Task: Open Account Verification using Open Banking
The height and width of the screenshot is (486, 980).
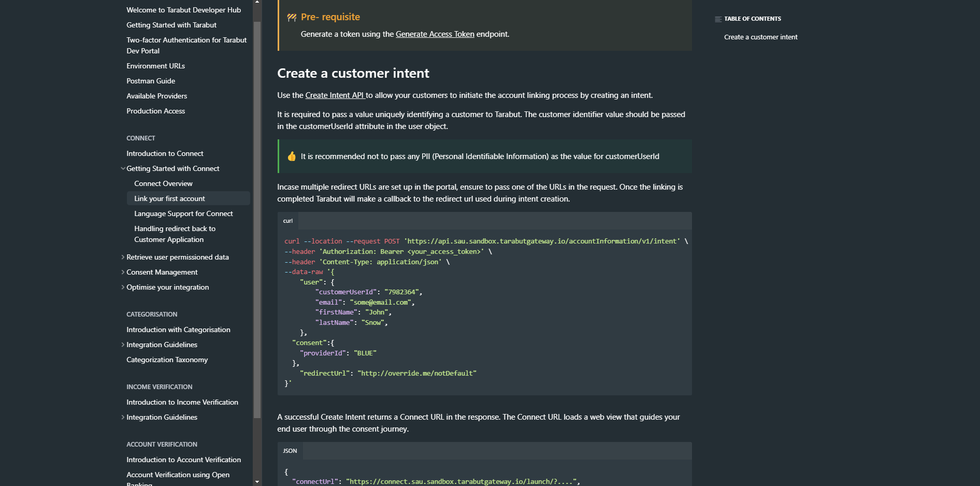Action: (x=178, y=479)
